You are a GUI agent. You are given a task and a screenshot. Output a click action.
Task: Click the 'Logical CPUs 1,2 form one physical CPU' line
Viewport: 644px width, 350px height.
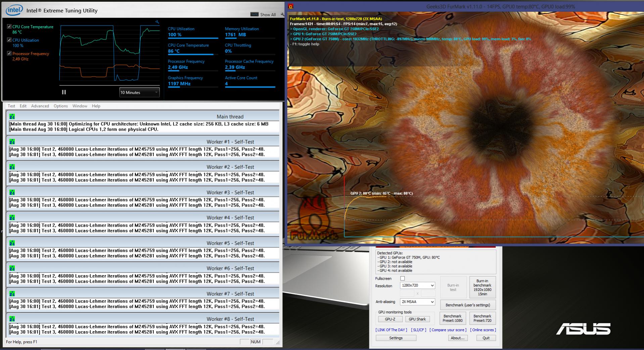(x=84, y=129)
